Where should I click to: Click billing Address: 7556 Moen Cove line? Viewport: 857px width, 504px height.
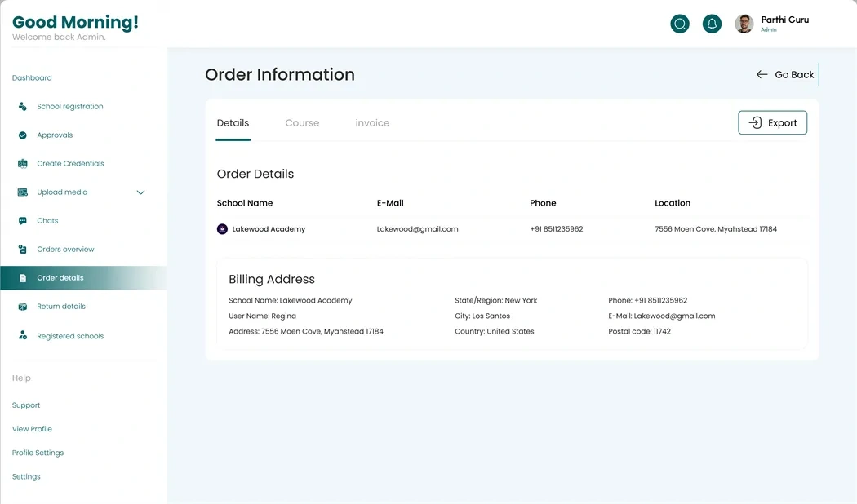click(306, 331)
